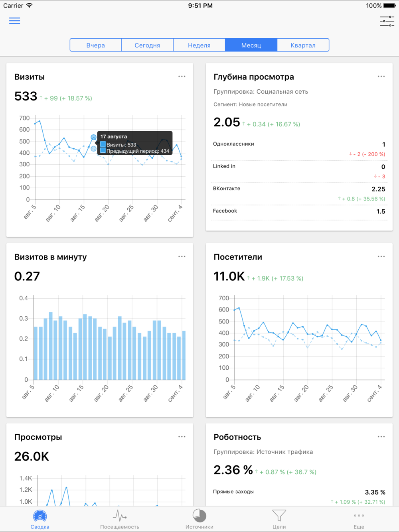Open the ВКонтакте row in depth list
The width and height of the screenshot is (399, 532).
pos(299,194)
